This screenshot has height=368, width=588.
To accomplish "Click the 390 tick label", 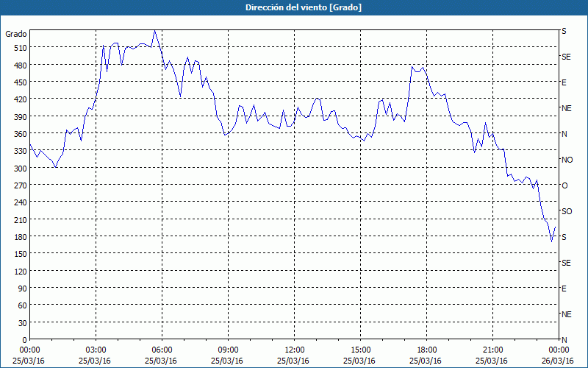I will pos(21,116).
